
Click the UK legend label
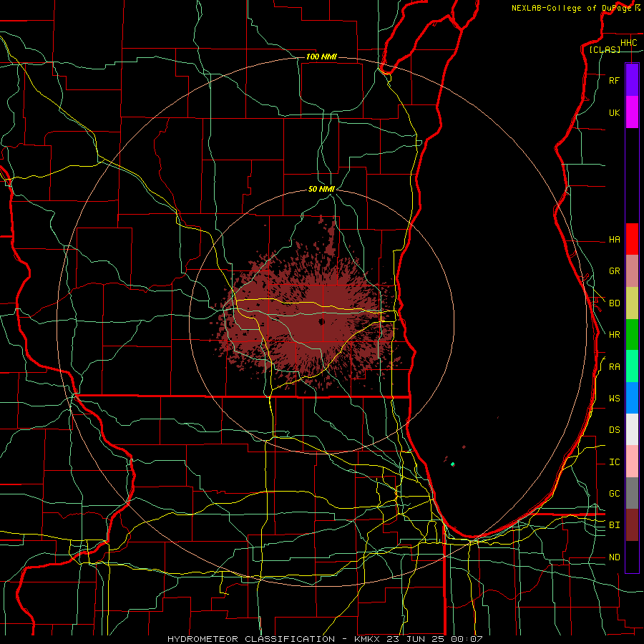pos(614,112)
